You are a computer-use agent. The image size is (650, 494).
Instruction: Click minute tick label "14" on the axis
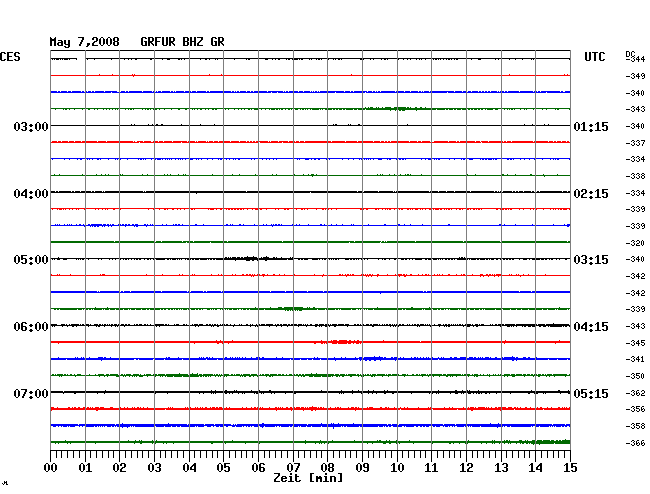point(535,467)
